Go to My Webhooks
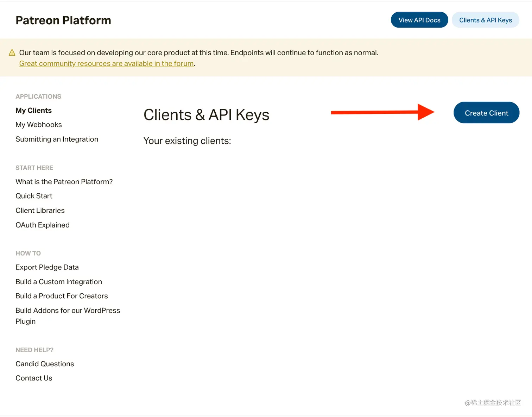This screenshot has height=417, width=532. [39, 125]
